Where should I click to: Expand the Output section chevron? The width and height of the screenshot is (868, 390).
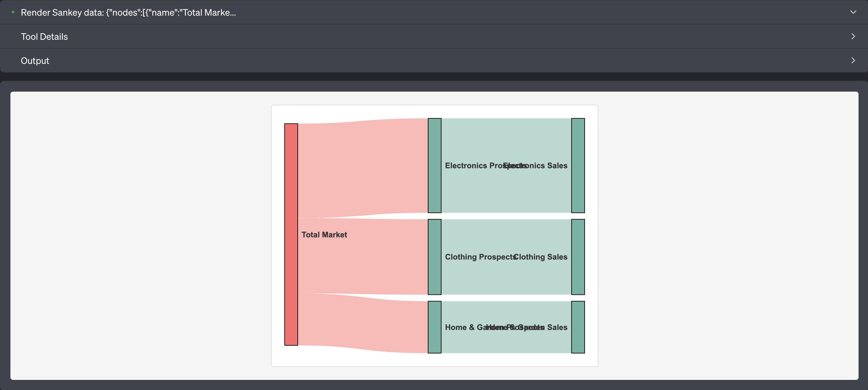853,61
